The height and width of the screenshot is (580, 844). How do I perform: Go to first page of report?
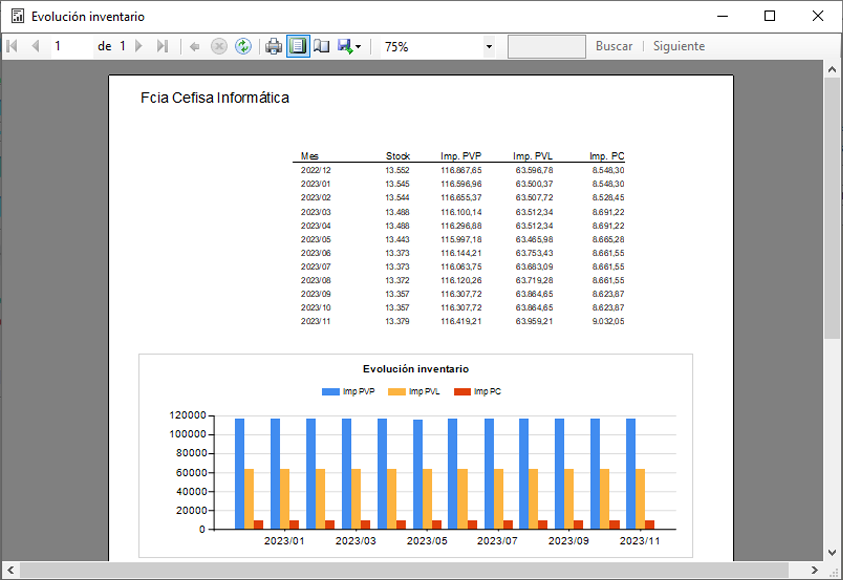tap(12, 46)
